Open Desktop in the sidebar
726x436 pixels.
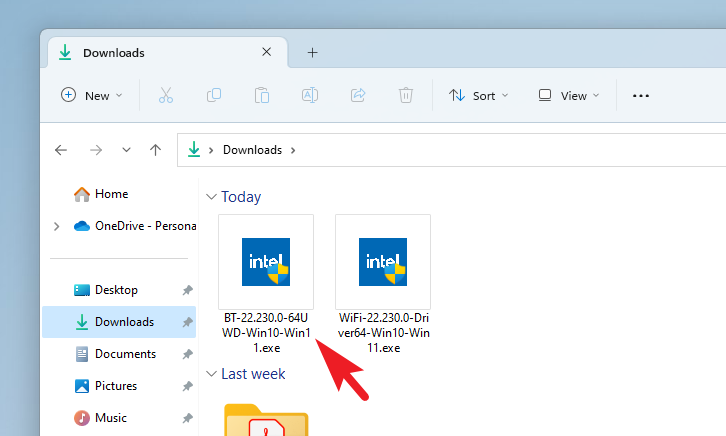[119, 290]
